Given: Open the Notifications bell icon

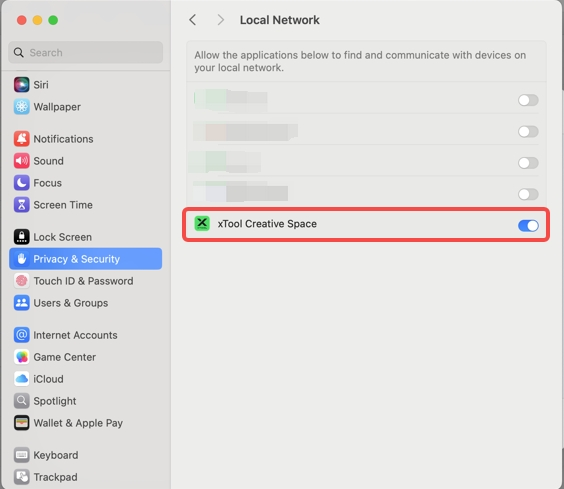Looking at the screenshot, I should 22,139.
